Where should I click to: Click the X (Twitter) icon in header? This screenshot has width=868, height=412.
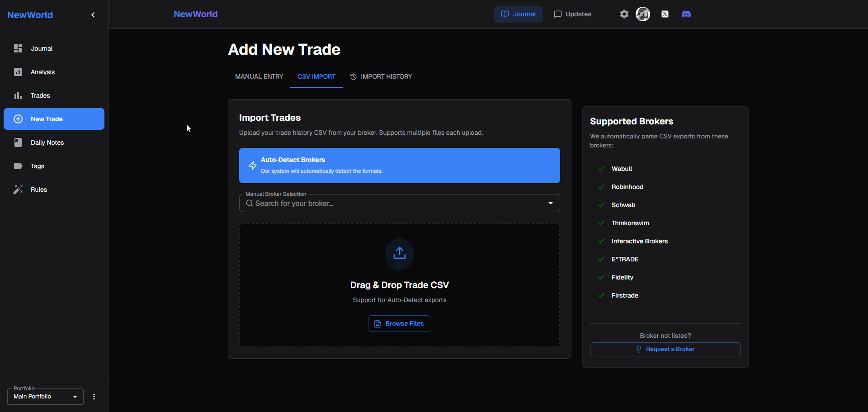pyautogui.click(x=665, y=14)
